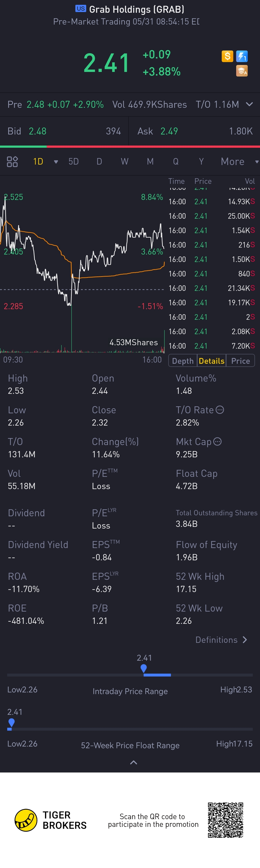Select the W weekly chart tab
Viewport: 260px width, 868px height.
point(125,161)
